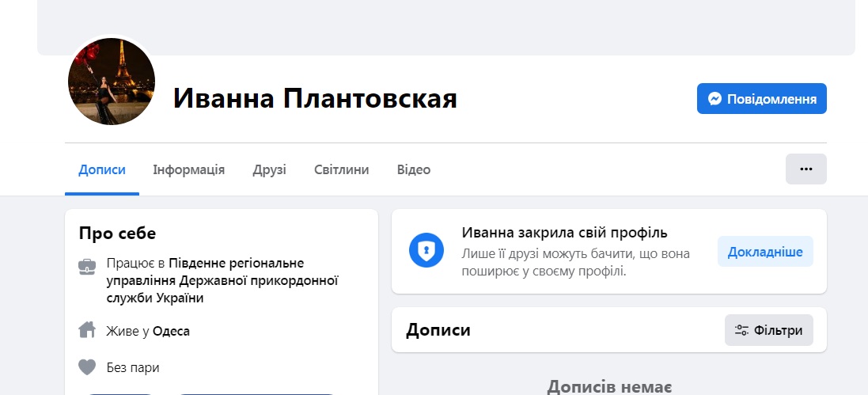Select the Дописи profile tab
The width and height of the screenshot is (868, 395).
click(101, 170)
